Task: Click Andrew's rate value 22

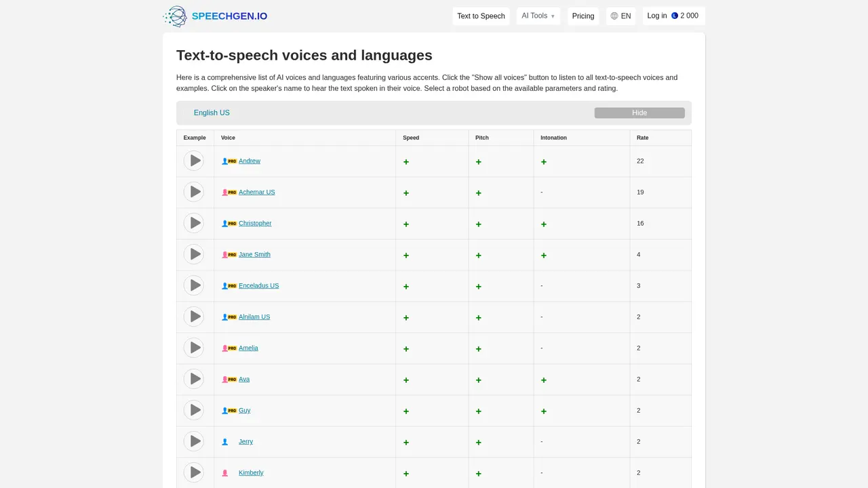Action: (640, 161)
